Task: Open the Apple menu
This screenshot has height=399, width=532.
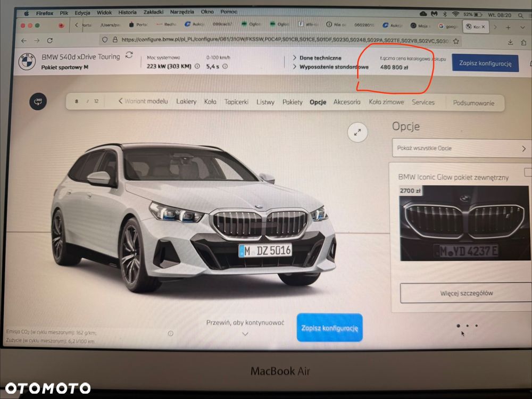Action: point(27,13)
